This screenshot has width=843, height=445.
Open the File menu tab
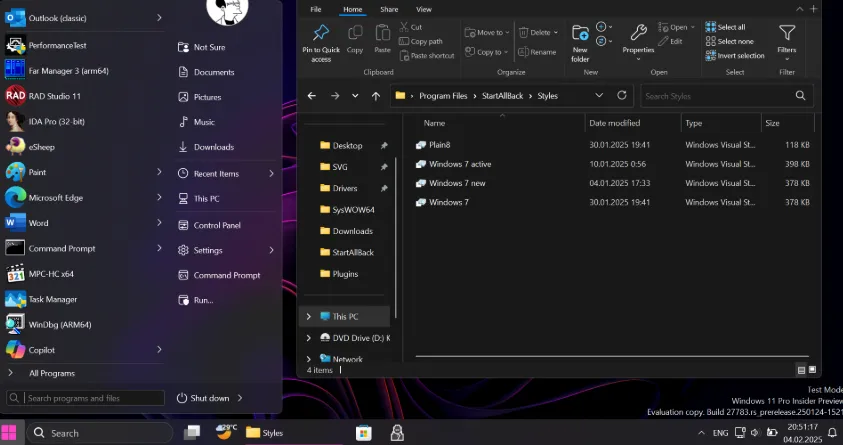click(x=316, y=9)
